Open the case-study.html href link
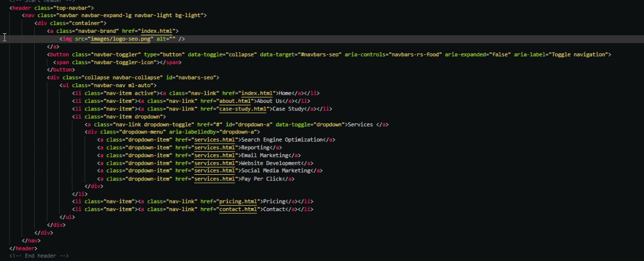 click(x=243, y=109)
